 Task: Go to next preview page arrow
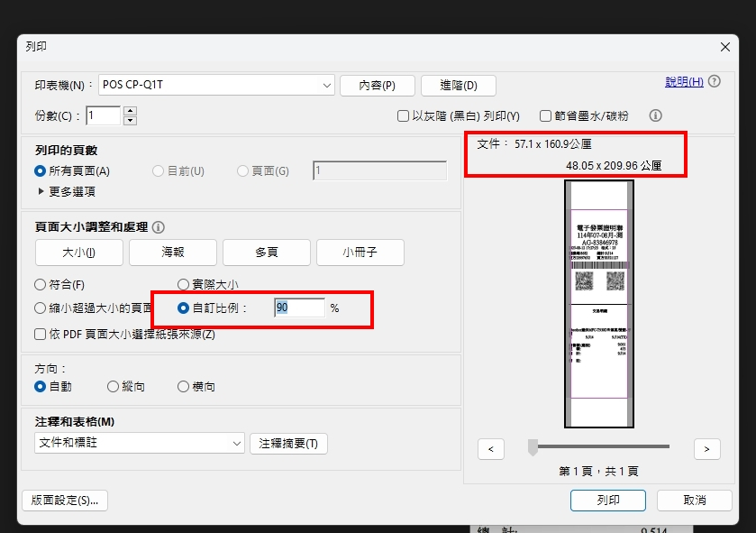coord(707,448)
